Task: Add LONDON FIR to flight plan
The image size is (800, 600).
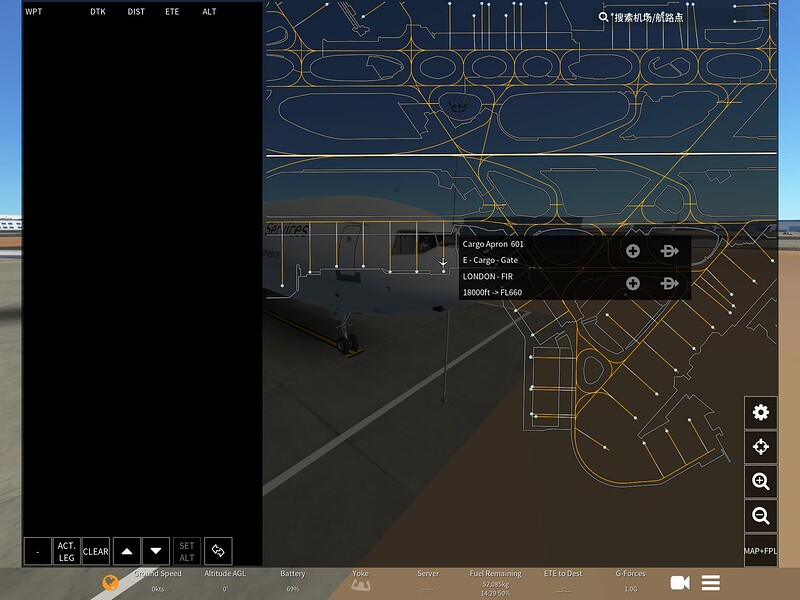Action: click(x=633, y=283)
